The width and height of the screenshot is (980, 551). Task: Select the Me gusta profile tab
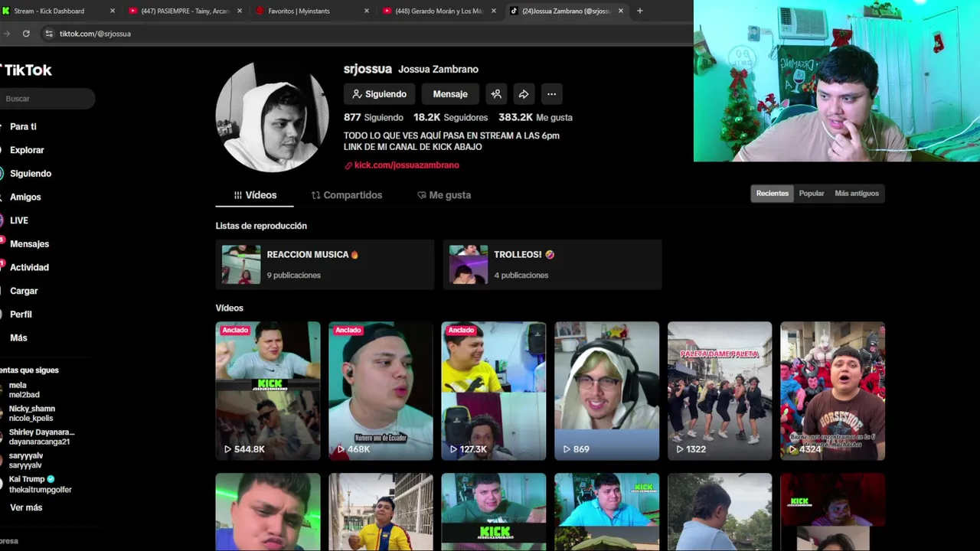click(444, 195)
